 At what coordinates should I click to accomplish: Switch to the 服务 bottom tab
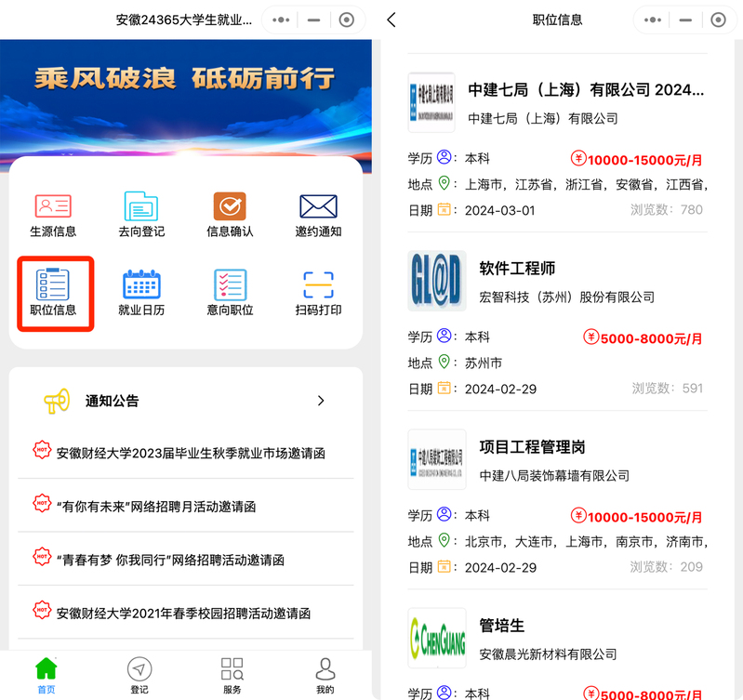point(232,675)
